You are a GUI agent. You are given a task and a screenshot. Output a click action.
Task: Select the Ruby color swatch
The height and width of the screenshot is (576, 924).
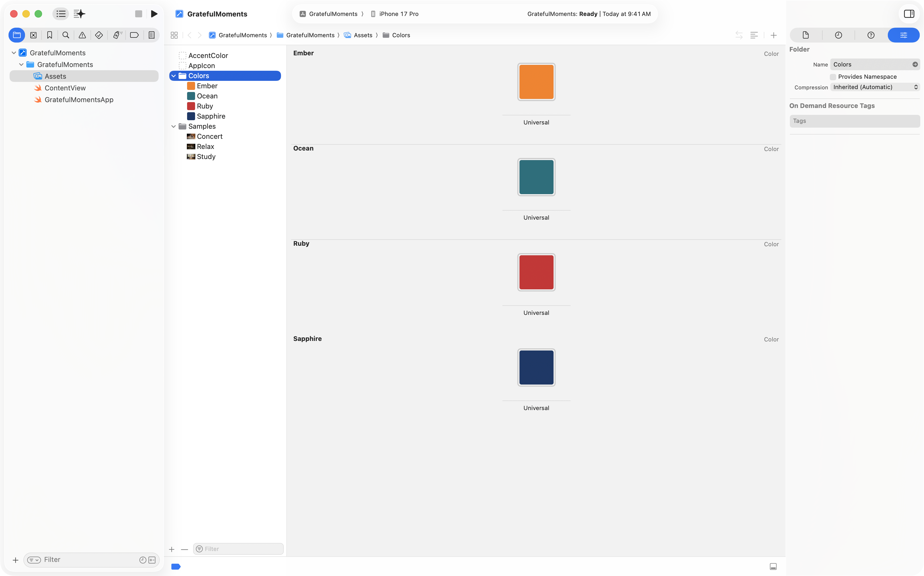point(536,272)
